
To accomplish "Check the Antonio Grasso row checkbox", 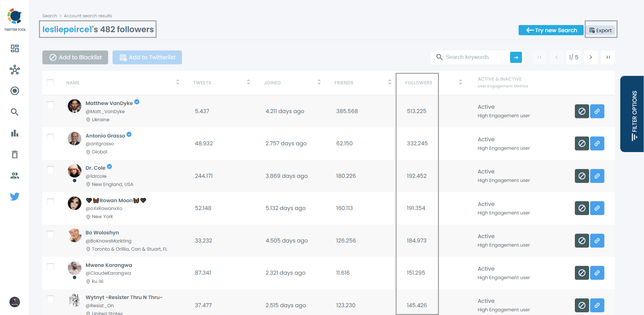I will (x=51, y=137).
